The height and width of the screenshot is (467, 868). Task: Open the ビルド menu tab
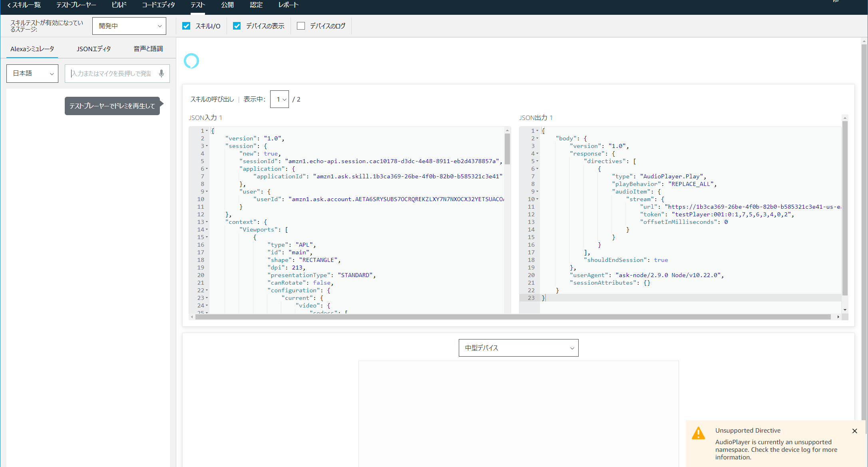(x=119, y=5)
